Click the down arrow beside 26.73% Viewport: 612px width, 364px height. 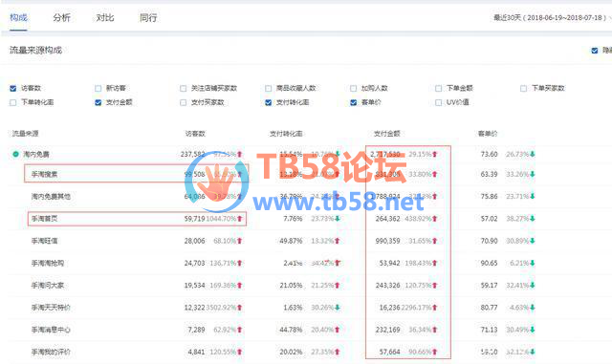point(533,154)
